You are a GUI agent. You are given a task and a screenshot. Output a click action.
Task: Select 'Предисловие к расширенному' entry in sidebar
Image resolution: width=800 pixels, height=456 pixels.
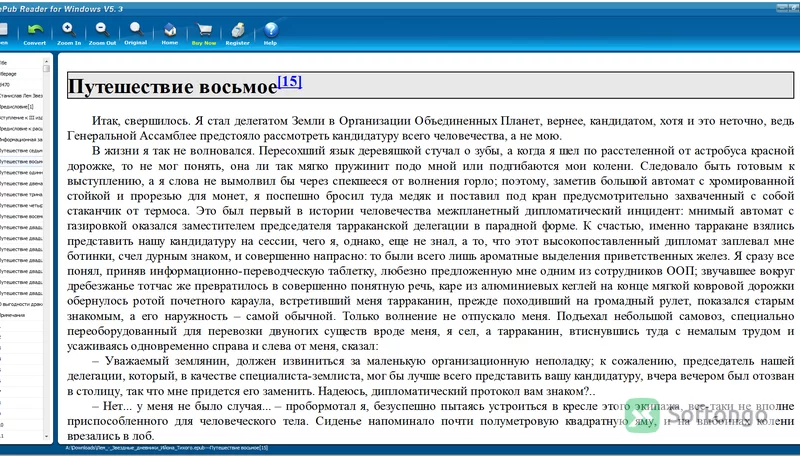tap(21, 129)
